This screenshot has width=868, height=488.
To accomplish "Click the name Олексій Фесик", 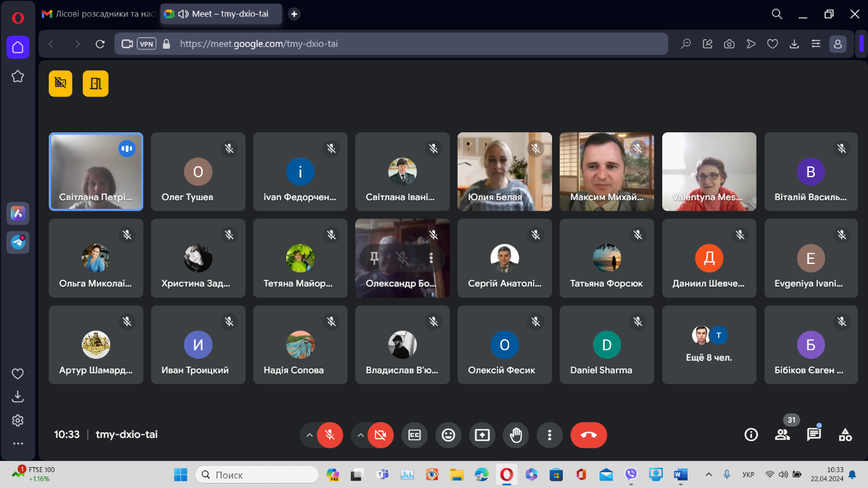I will [x=501, y=370].
